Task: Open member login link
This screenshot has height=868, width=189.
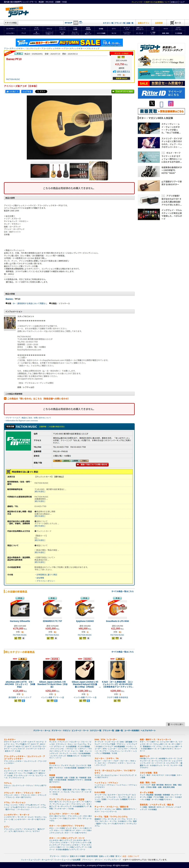Action: 143,23
